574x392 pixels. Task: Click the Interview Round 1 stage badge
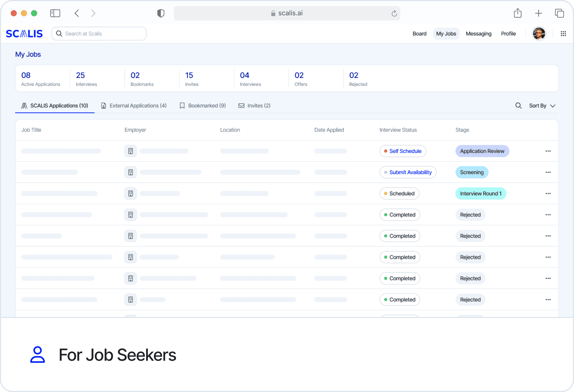pyautogui.click(x=480, y=194)
